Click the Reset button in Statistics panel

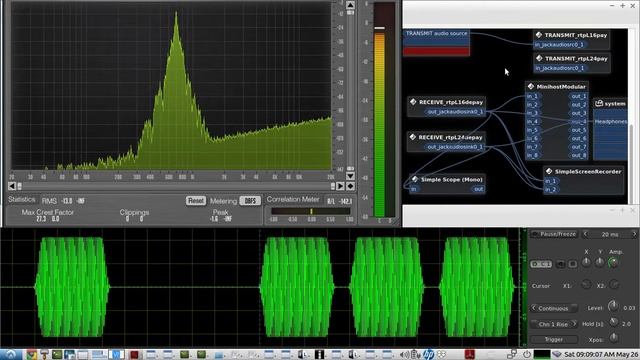196,200
